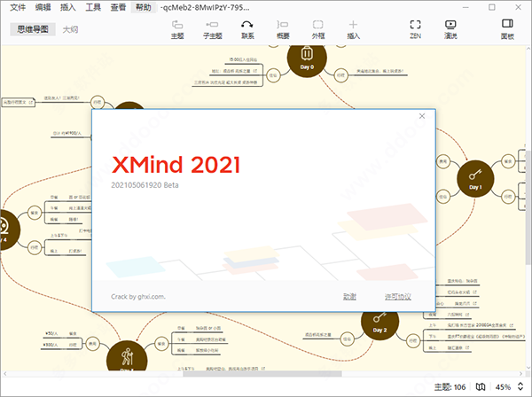Click the Day 4 node at left edge
Viewport: 532px width, 397px height.
[9, 230]
